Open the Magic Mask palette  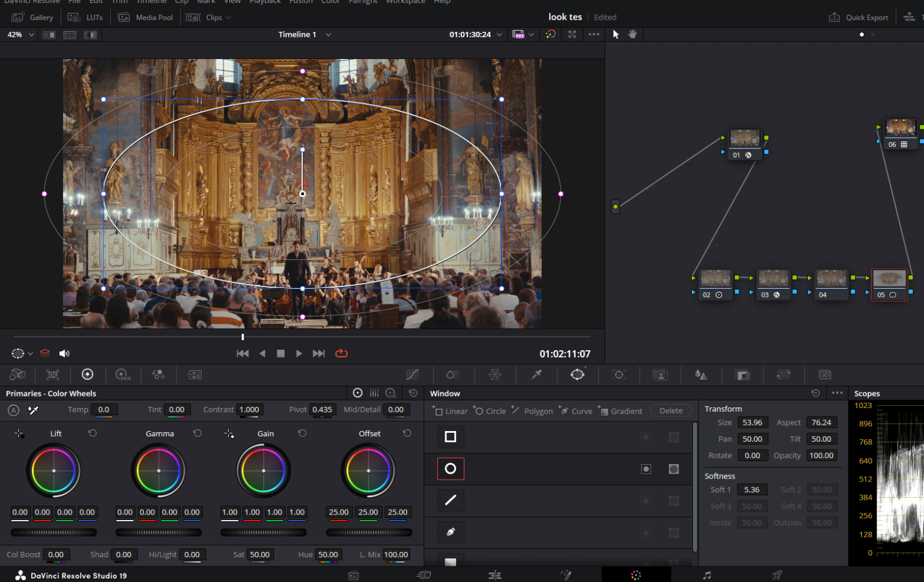(x=660, y=374)
